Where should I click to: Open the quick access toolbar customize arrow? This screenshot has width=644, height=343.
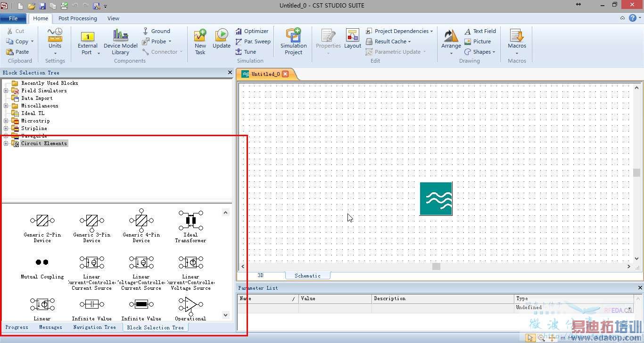(x=106, y=7)
